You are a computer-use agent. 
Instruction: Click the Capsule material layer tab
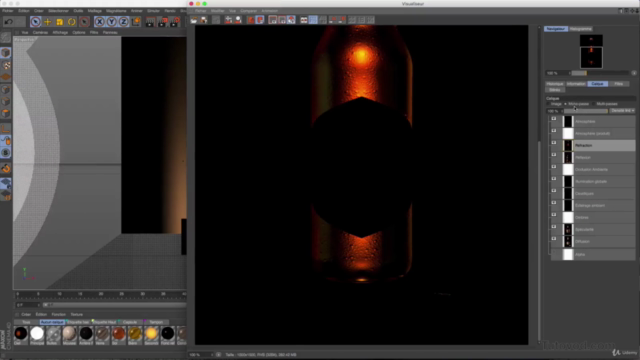coord(130,322)
